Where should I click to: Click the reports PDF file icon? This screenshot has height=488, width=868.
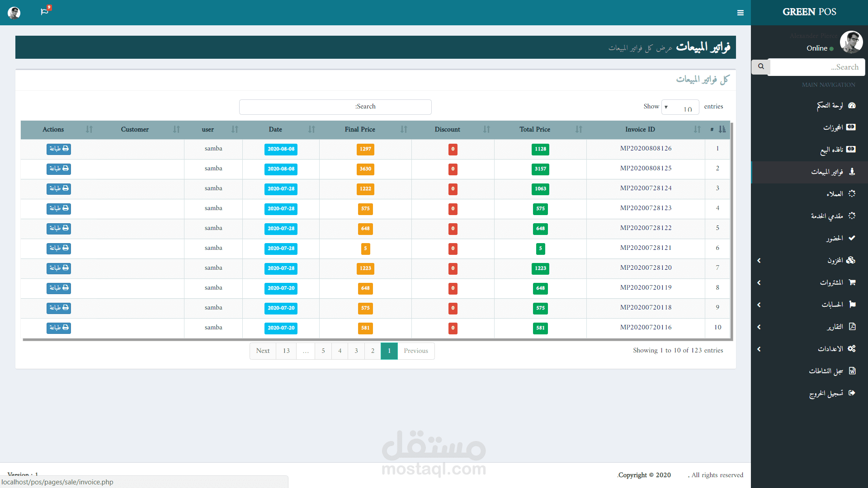852,327
